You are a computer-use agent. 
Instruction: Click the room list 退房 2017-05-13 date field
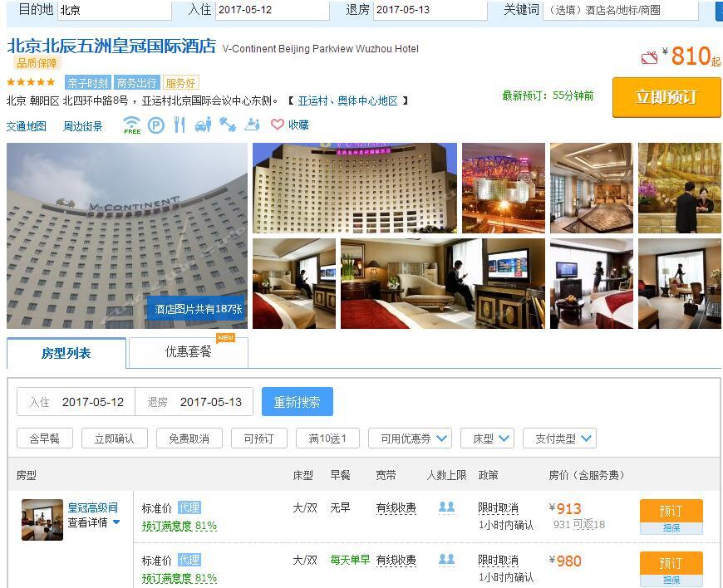coord(194,402)
